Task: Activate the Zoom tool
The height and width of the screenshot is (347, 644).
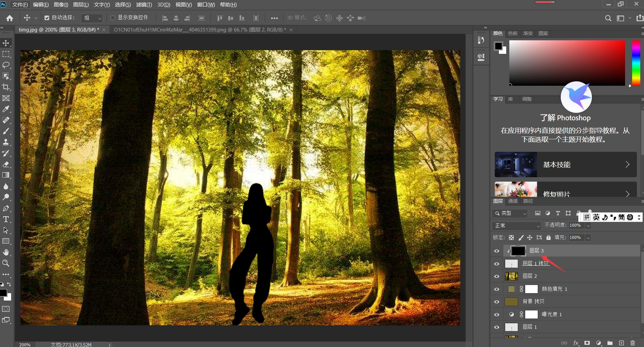Action: tap(6, 263)
